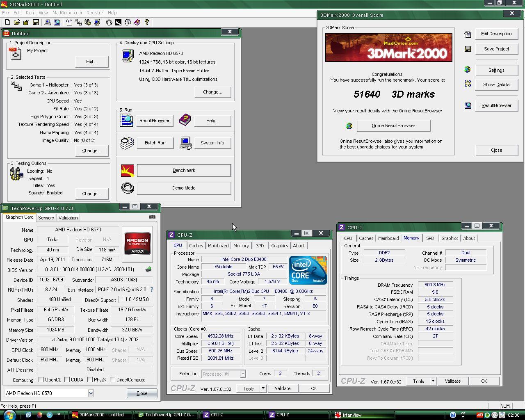
Task: Click the Demo Mode disc toolbar icon
Action: (x=109, y=22)
